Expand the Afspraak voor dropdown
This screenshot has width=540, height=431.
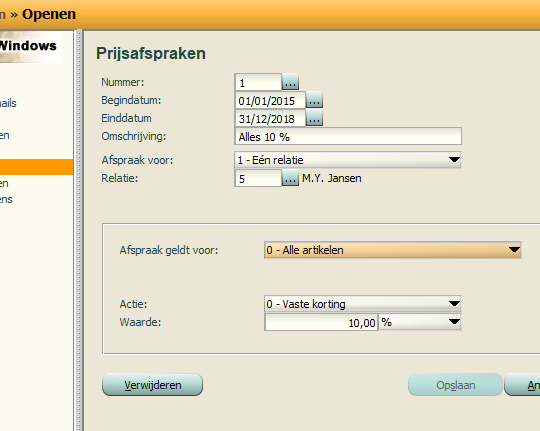coord(454,160)
